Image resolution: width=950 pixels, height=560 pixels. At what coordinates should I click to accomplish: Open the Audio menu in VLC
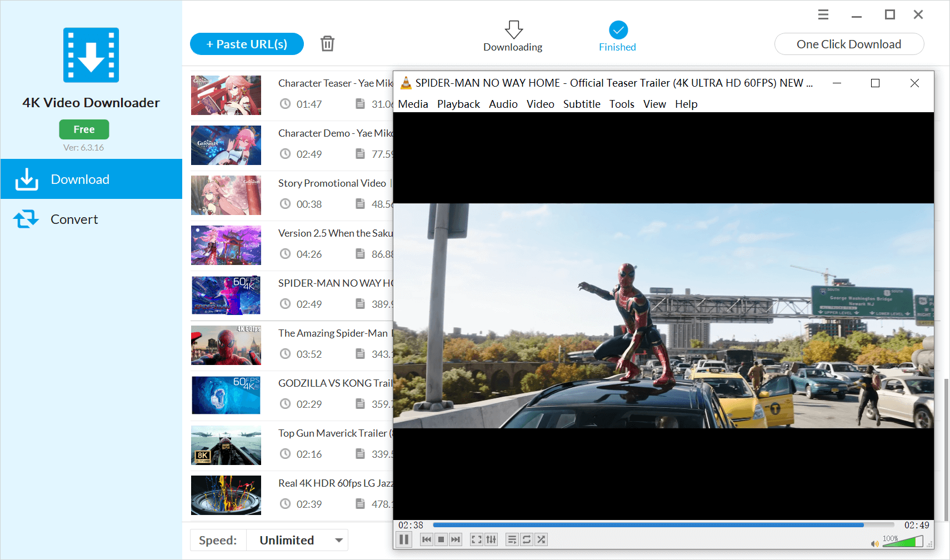point(503,104)
